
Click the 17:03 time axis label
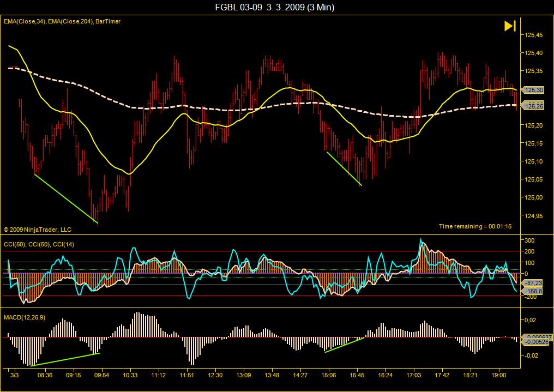pyautogui.click(x=414, y=375)
